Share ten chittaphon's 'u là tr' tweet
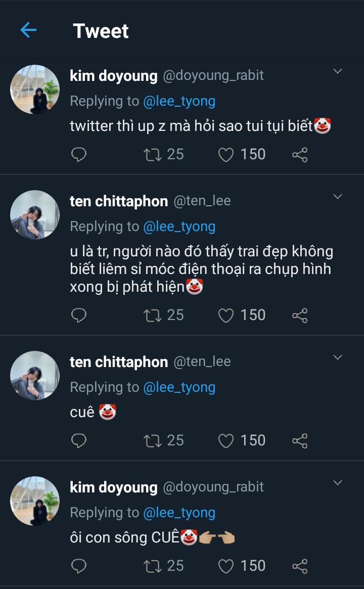Image resolution: width=364 pixels, height=589 pixels. (x=300, y=315)
